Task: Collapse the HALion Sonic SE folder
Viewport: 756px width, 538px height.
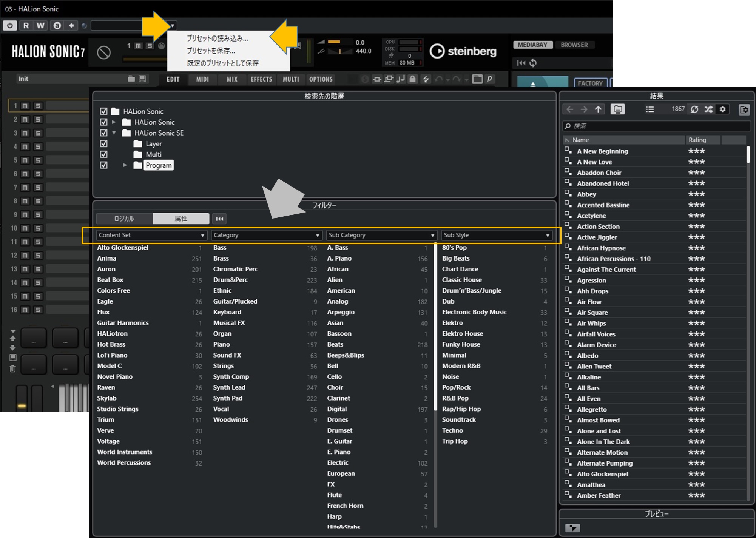Action: pyautogui.click(x=114, y=133)
